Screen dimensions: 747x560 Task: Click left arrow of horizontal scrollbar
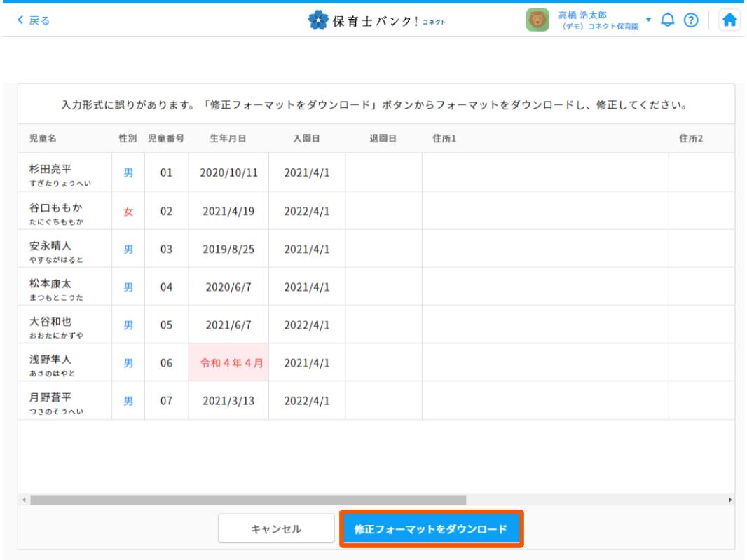(25, 500)
